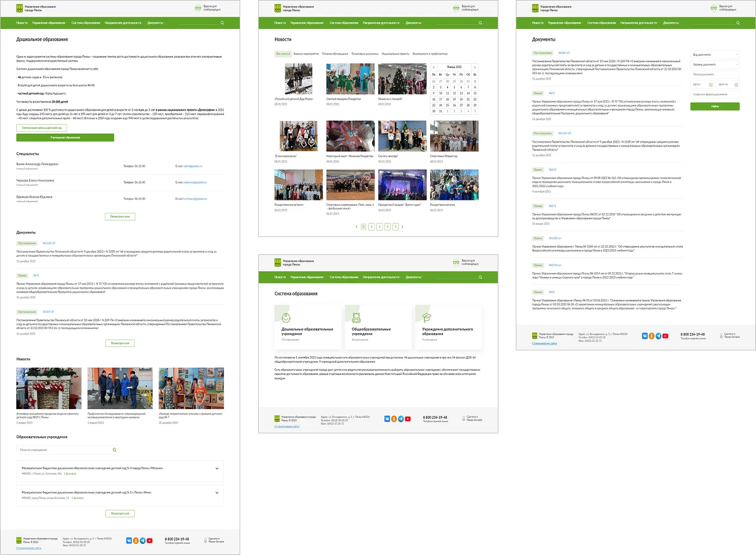The width and height of the screenshot is (756, 555).
Task: Open the Вид документа dropdown
Action: (x=715, y=54)
